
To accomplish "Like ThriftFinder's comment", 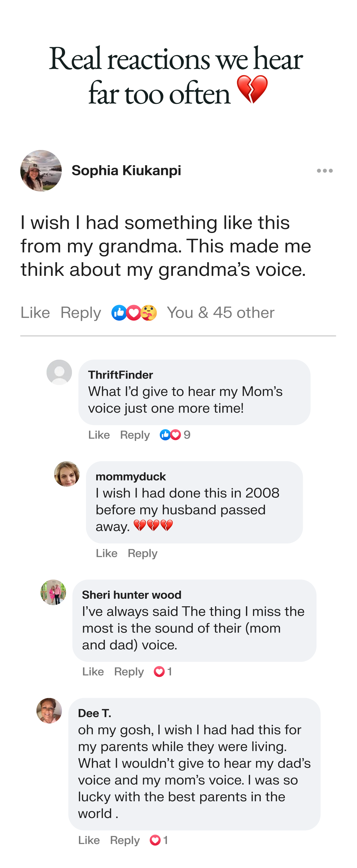I will (x=99, y=435).
